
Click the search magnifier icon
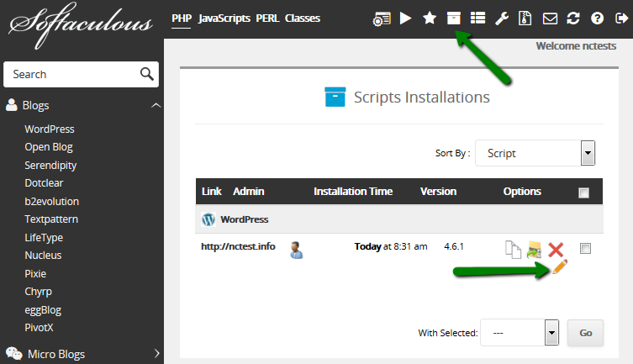tap(146, 74)
